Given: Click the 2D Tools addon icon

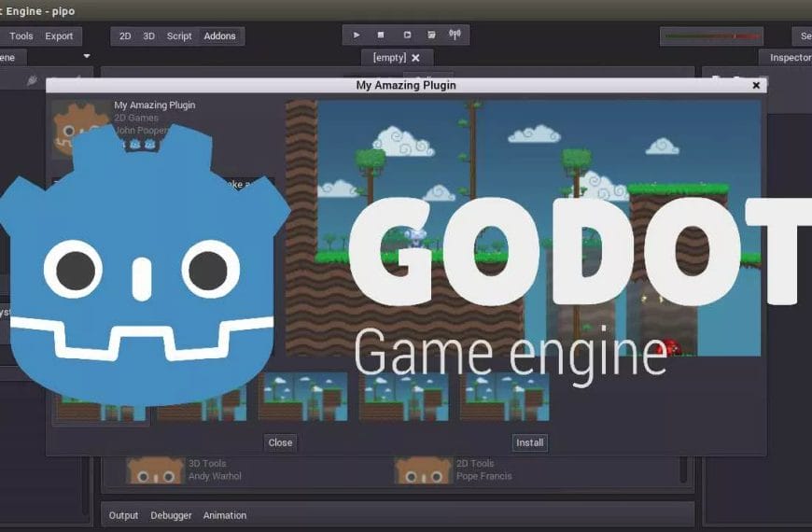Looking at the screenshot, I should point(423,470).
